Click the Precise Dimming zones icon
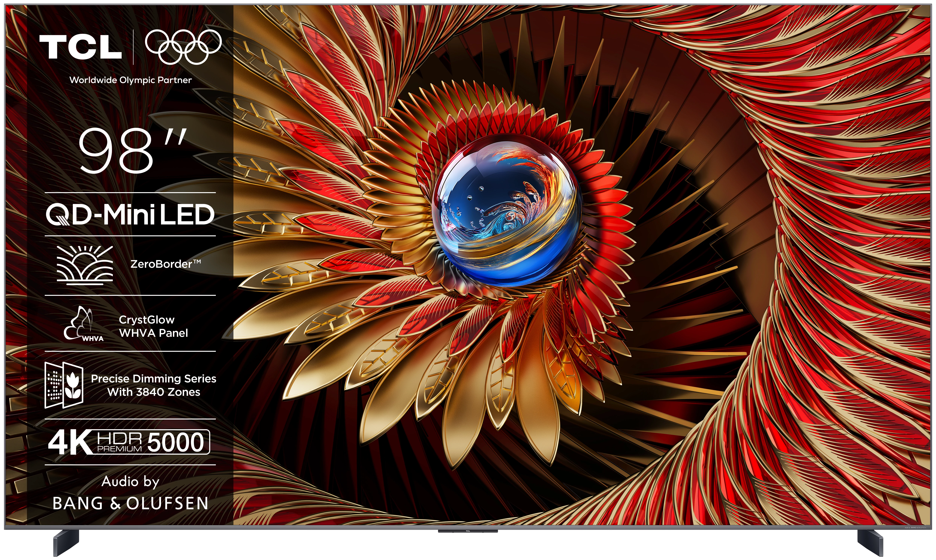 tap(63, 385)
